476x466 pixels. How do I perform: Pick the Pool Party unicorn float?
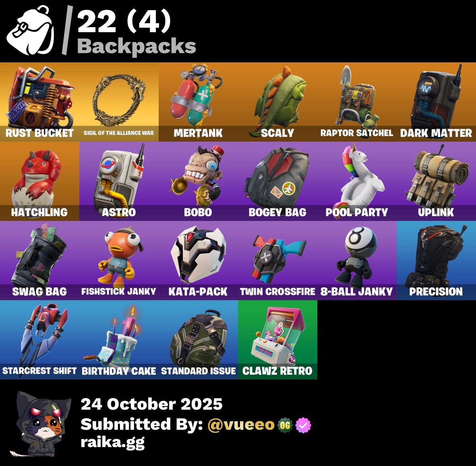coord(357,181)
